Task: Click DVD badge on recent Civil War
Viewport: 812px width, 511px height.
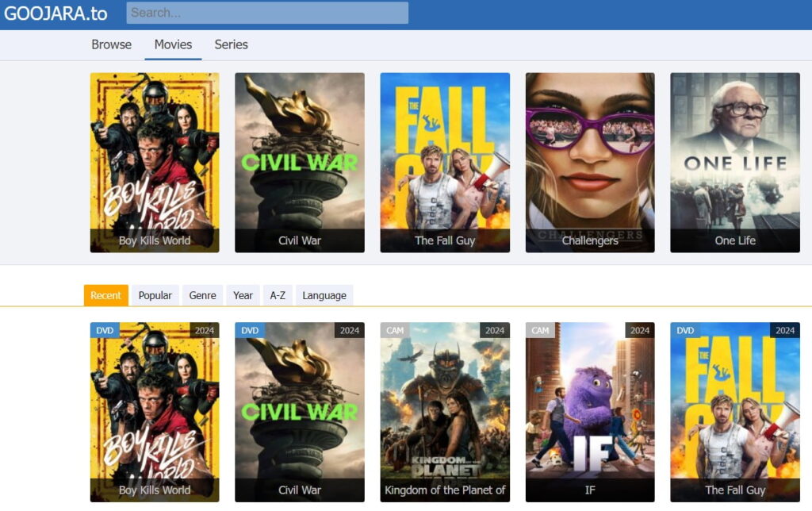Action: coord(250,330)
